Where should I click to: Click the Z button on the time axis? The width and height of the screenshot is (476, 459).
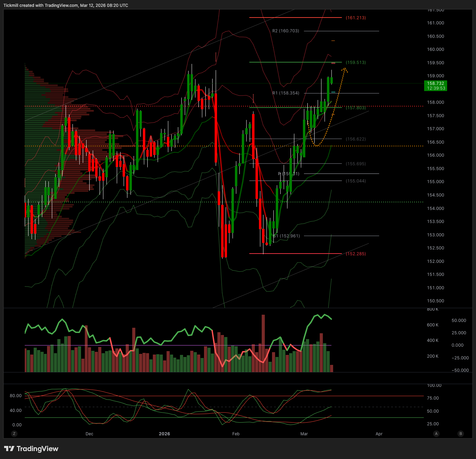(14, 434)
